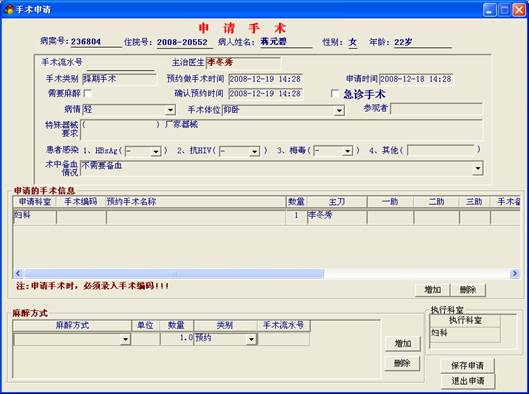Minimize the 手术申请 window
The width and height of the screenshot is (529, 394).
point(490,9)
